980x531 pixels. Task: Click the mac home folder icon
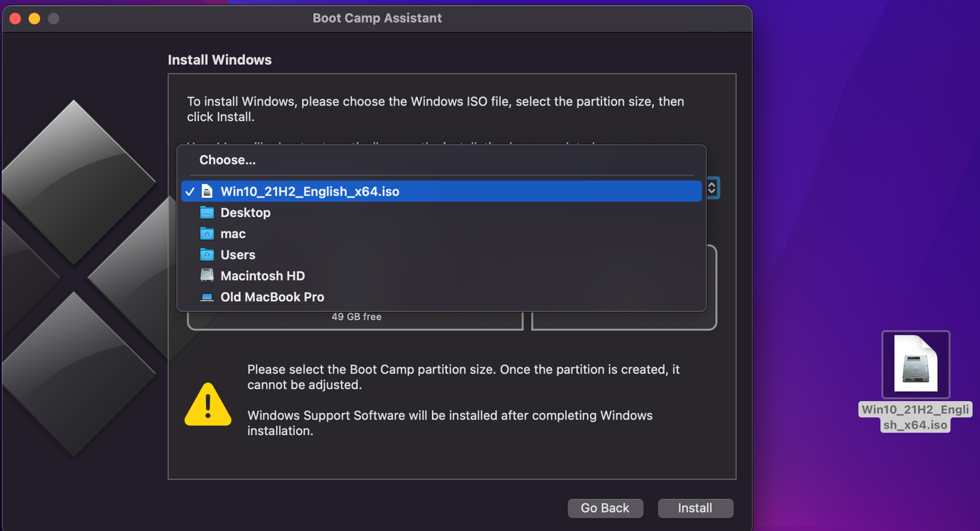click(x=207, y=234)
